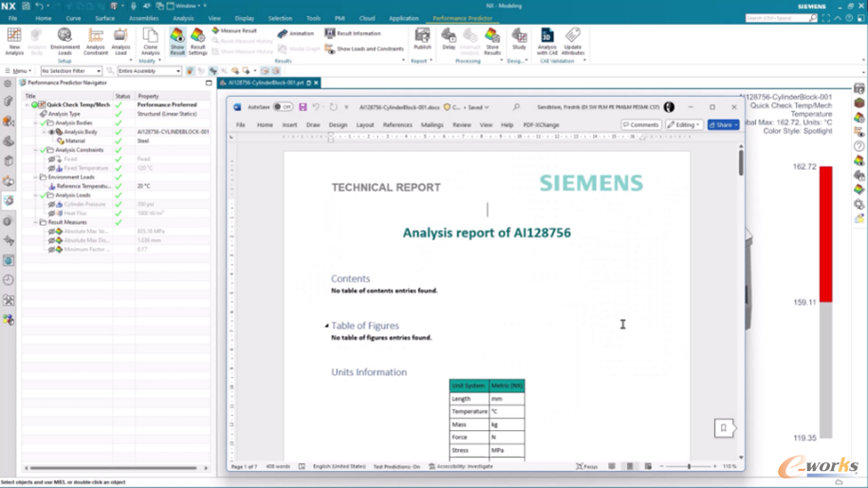
Task: Toggle Show Loads and Constraints
Action: pyautogui.click(x=364, y=48)
